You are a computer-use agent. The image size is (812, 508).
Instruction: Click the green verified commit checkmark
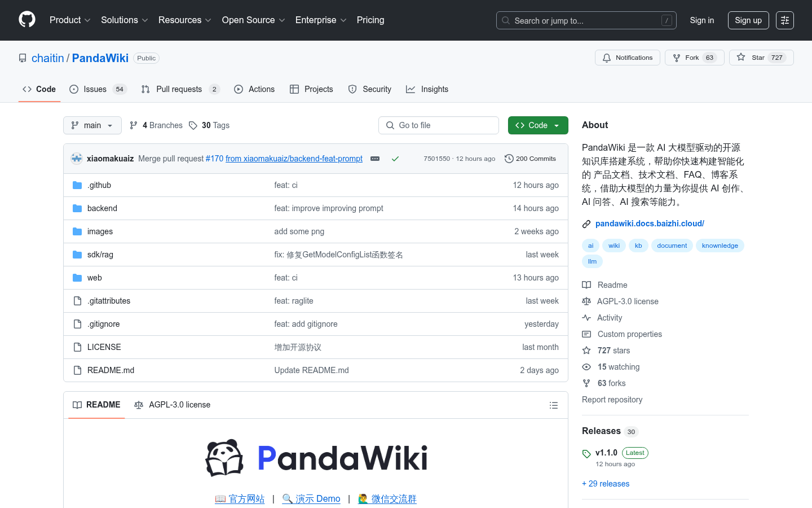(x=395, y=159)
